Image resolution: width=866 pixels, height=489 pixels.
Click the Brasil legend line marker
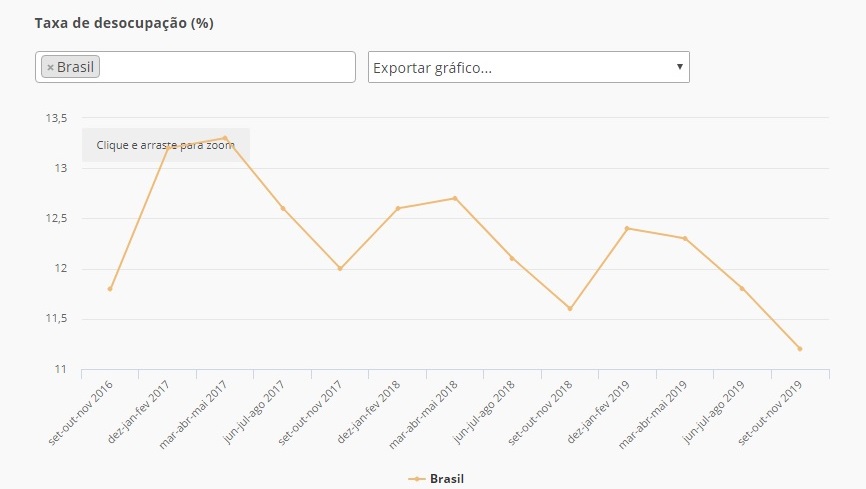[418, 479]
